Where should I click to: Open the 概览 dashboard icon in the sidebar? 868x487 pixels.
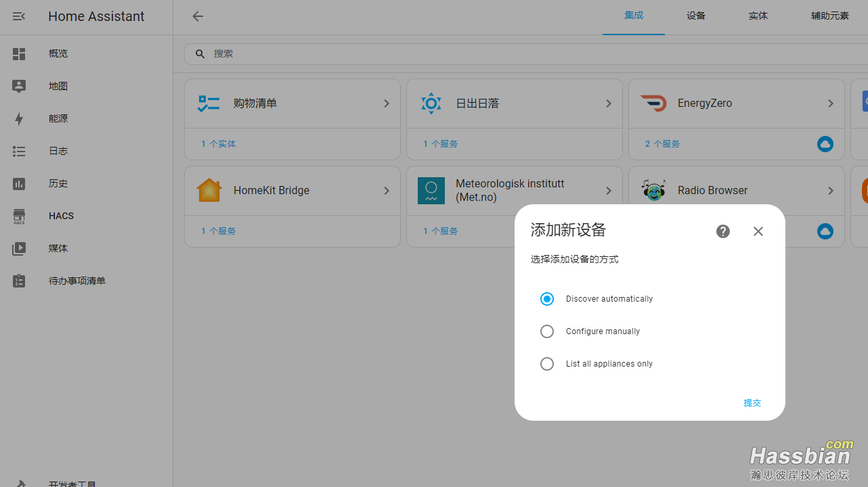click(x=19, y=54)
